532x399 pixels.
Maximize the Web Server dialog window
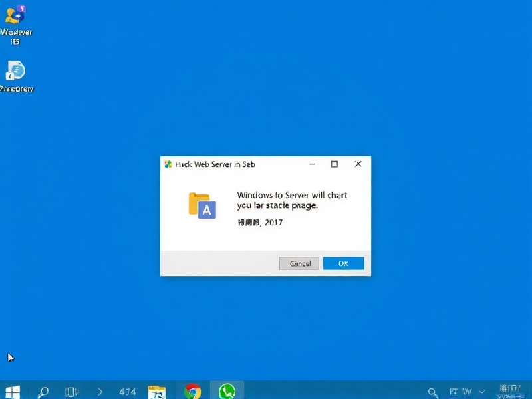coord(334,164)
